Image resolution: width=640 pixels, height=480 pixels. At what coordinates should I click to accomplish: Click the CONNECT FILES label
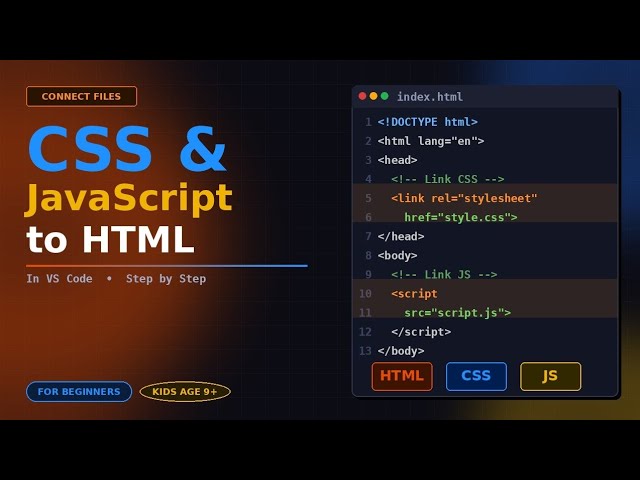81,96
